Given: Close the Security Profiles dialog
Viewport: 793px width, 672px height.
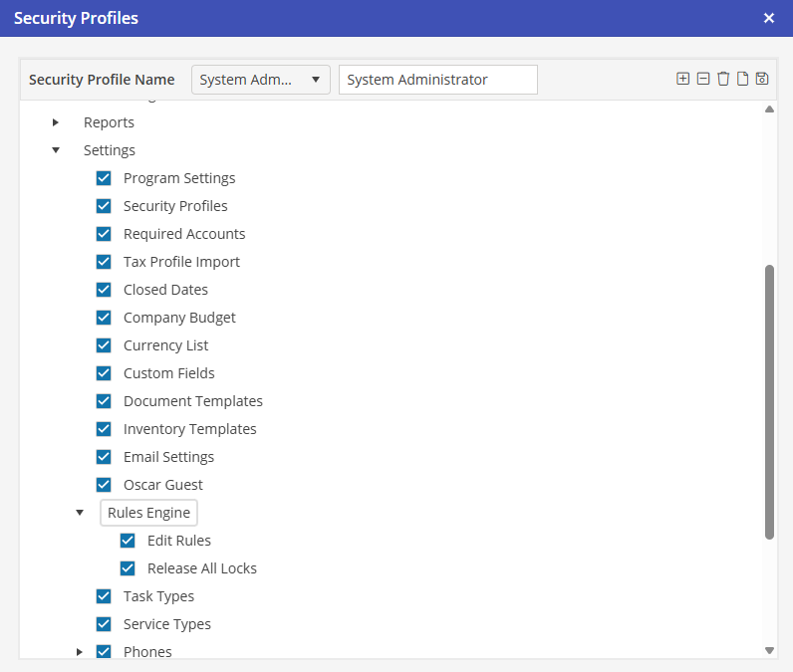Looking at the screenshot, I should [769, 18].
